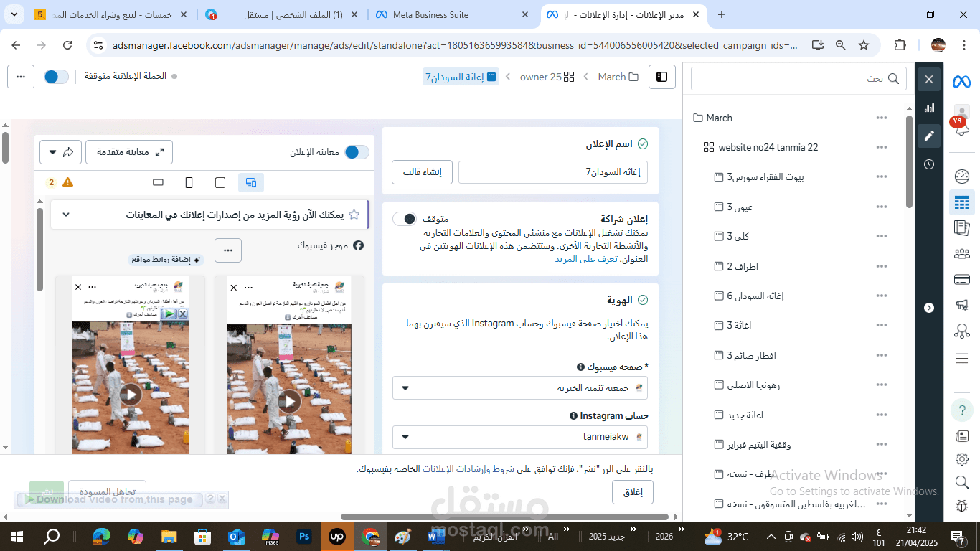Click the star icon on preview notice banner
Screen dimensions: 980x551
(354, 215)
